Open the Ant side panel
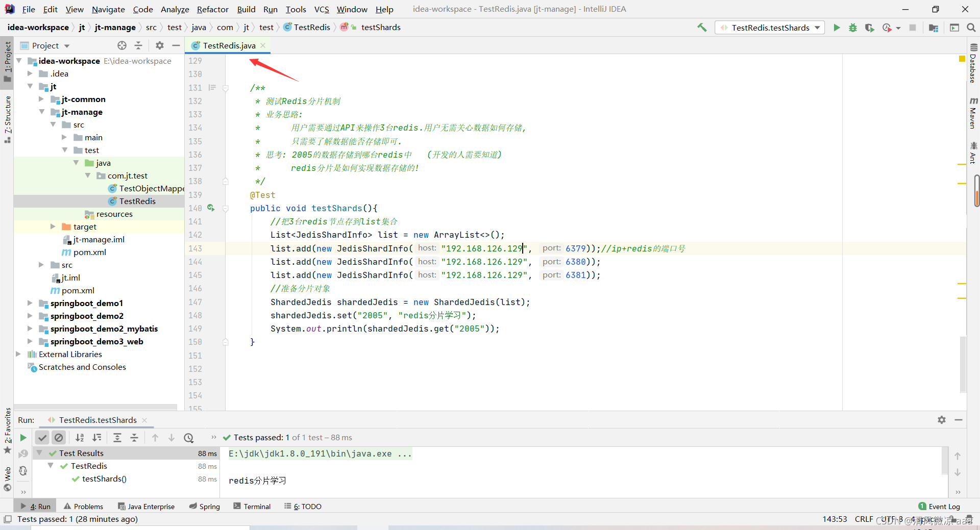980x530 pixels. pyautogui.click(x=973, y=153)
